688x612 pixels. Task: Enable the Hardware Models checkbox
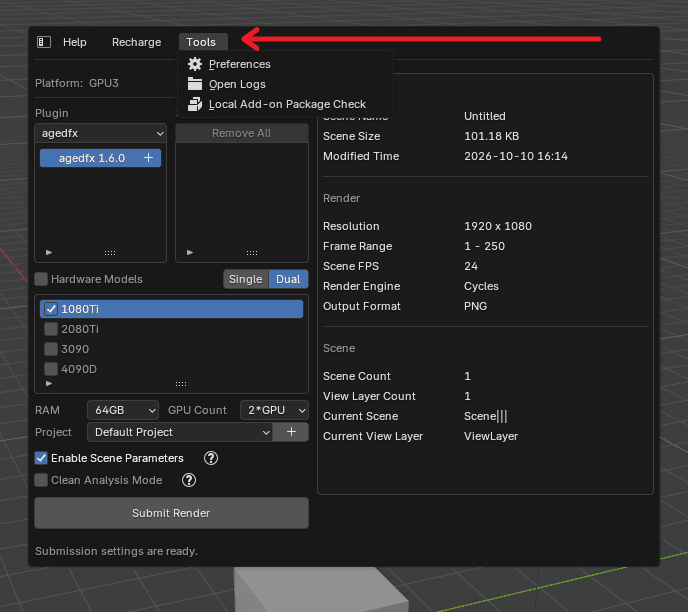(41, 279)
